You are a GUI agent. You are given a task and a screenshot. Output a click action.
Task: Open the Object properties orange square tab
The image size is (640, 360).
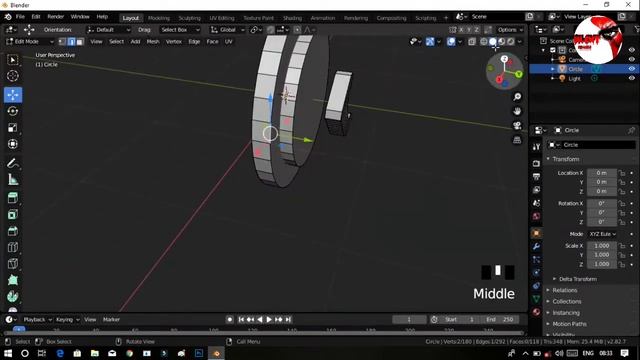click(x=536, y=233)
